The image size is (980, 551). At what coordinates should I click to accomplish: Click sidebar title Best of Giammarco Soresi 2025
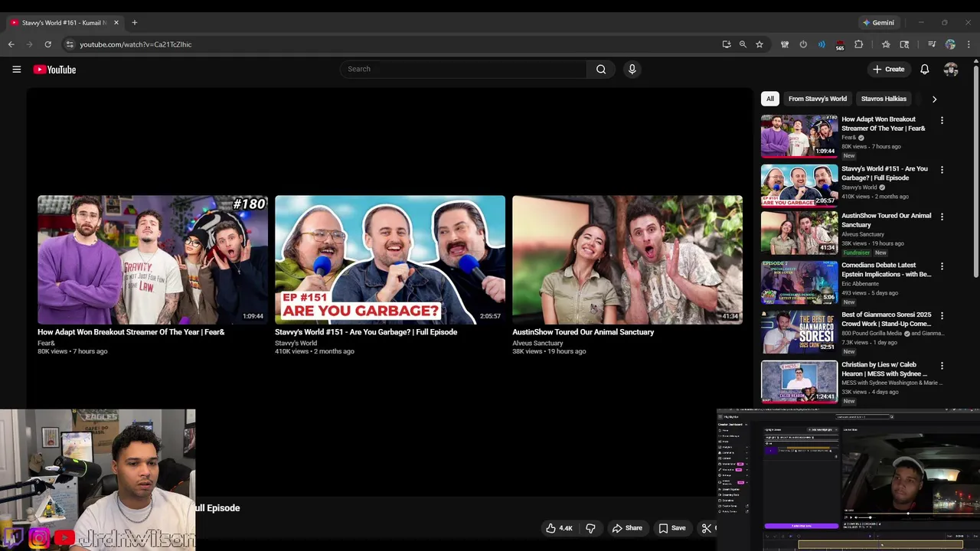click(x=887, y=319)
